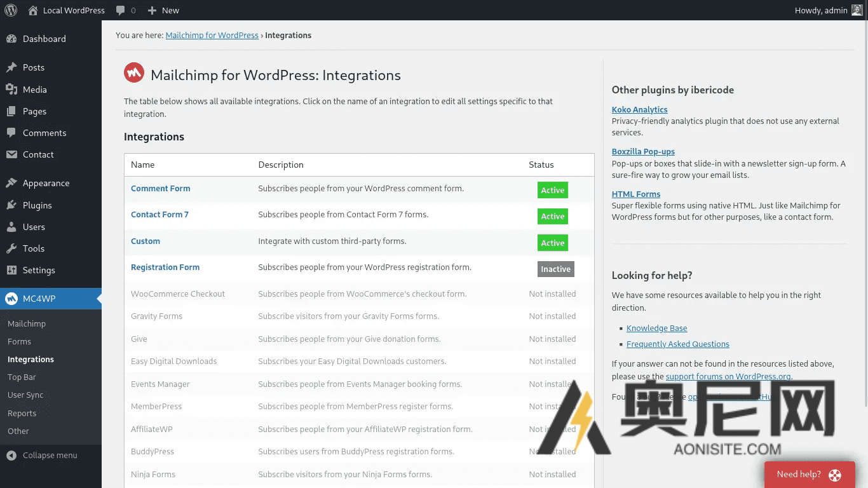
Task: Click the Users person icon
Action: click(x=11, y=227)
